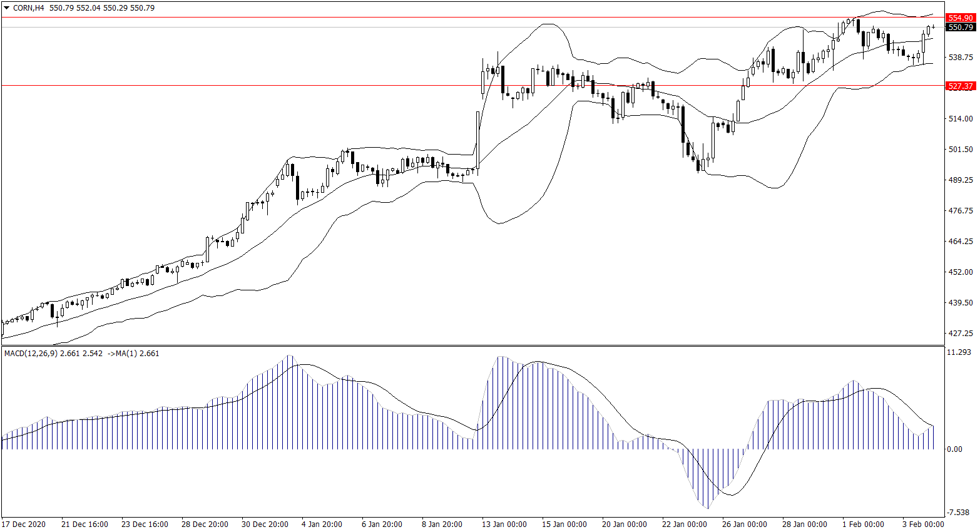Image resolution: width=980 pixels, height=532 pixels.
Task: Click the OHLC values in chart header
Action: coord(101,8)
